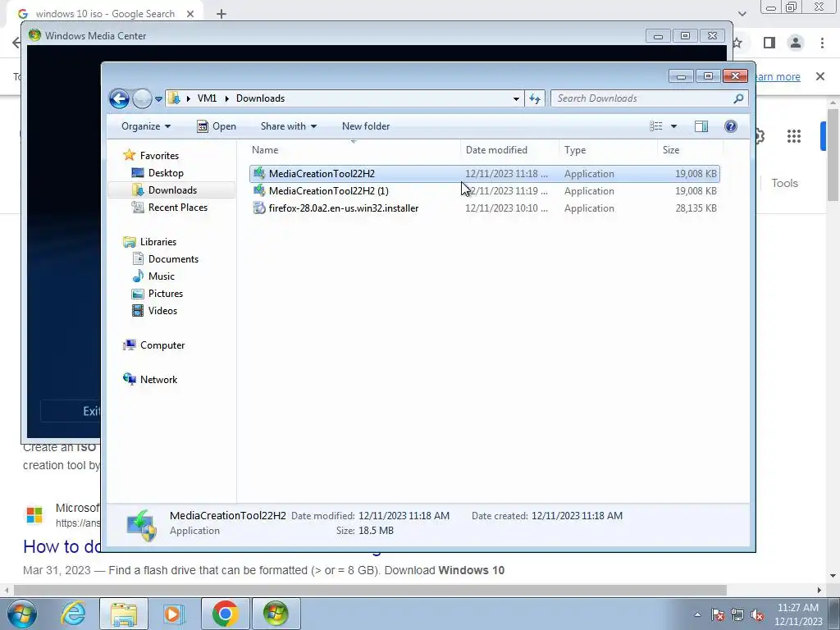The height and width of the screenshot is (630, 840).
Task: Open the Share with menu
Action: (x=288, y=126)
